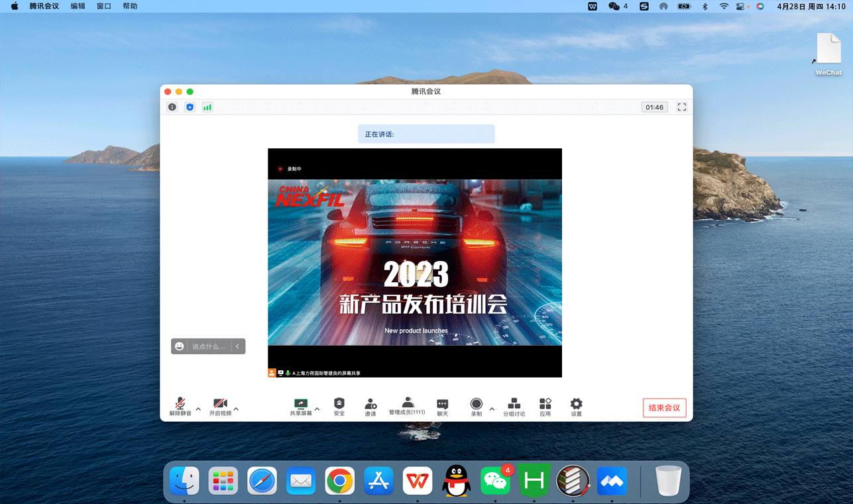Screen dimensions: 853x504
Task: Turn on camera with 开启视频
Action: 220,407
